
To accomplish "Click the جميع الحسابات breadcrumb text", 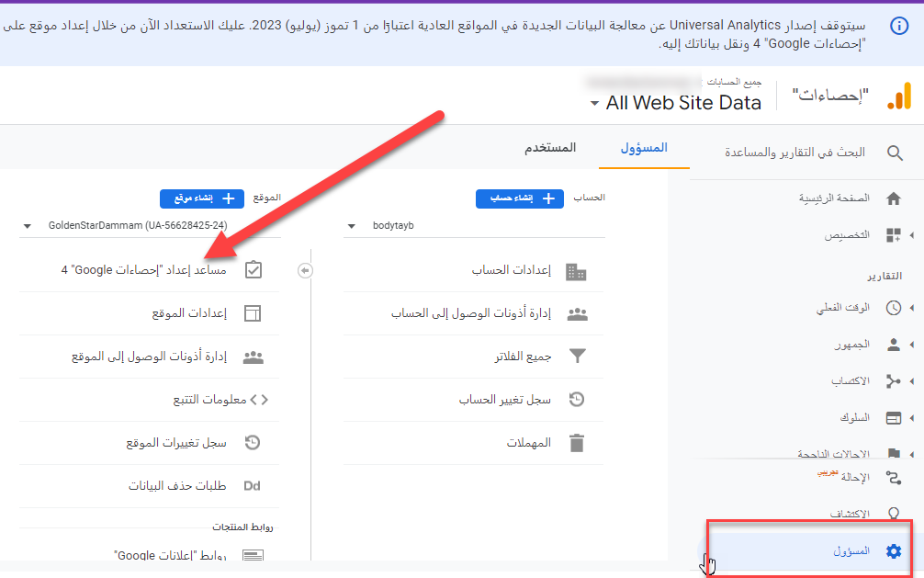I will [x=734, y=82].
